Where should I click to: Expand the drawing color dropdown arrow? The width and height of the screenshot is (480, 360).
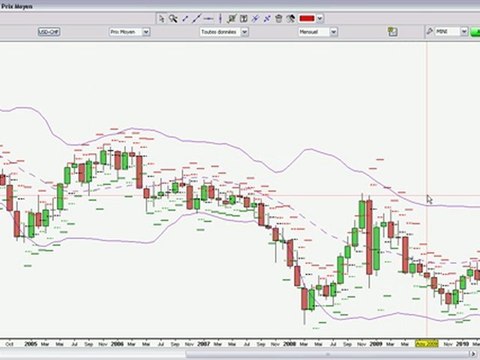(320, 19)
